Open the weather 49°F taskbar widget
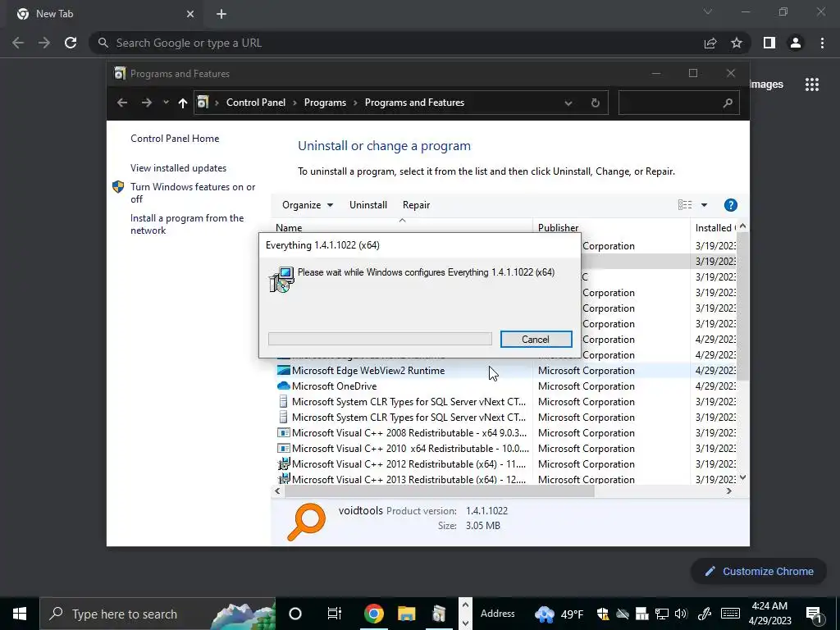840x630 pixels. tap(559, 614)
